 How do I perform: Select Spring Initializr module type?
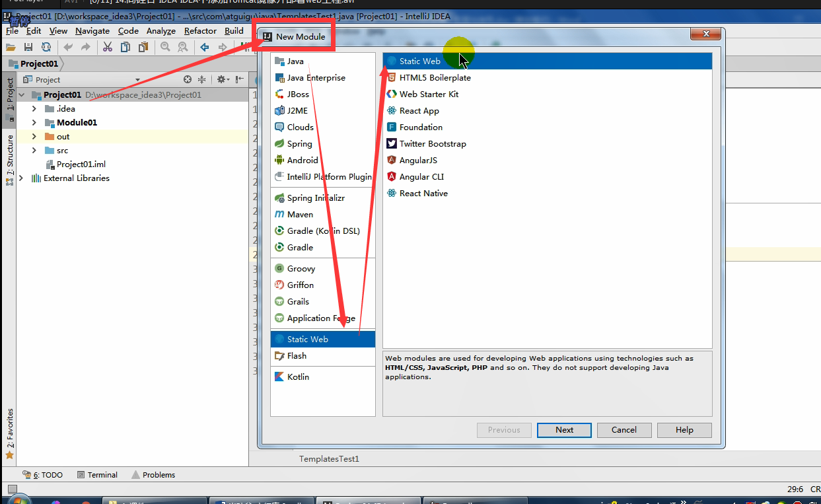pyautogui.click(x=323, y=198)
